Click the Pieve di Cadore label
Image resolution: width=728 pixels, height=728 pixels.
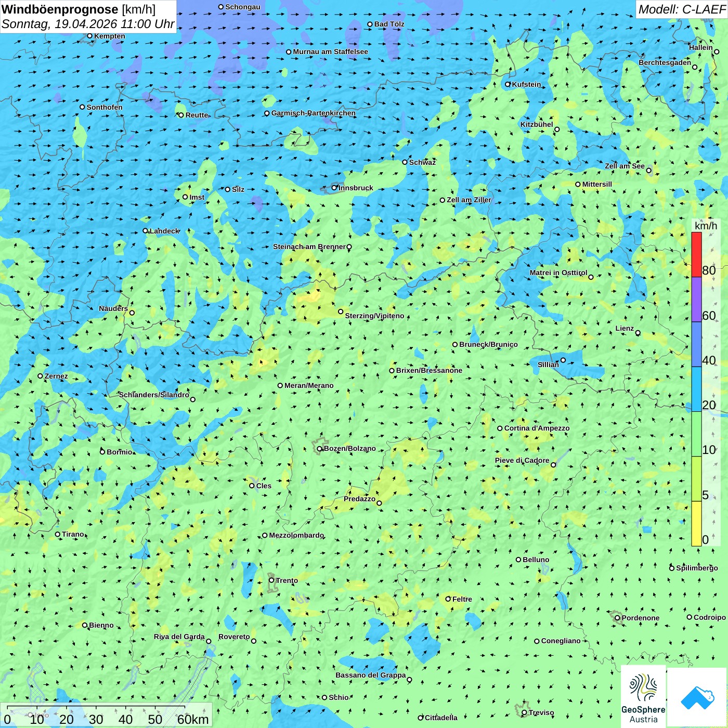tap(522, 460)
